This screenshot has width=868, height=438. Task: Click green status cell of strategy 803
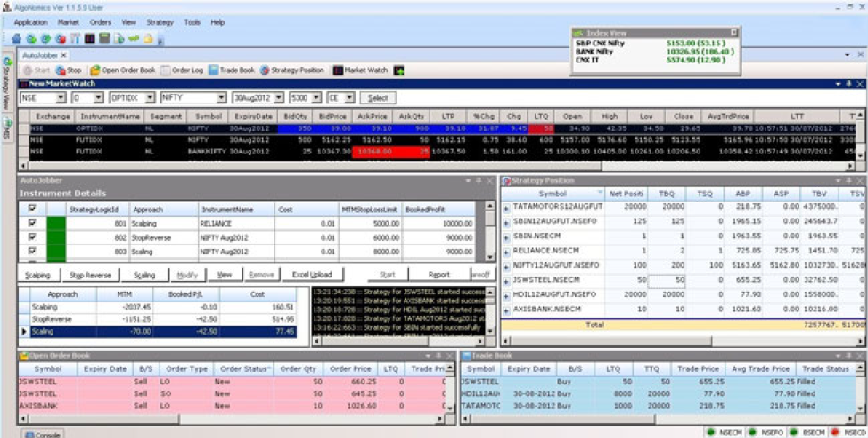[56, 252]
